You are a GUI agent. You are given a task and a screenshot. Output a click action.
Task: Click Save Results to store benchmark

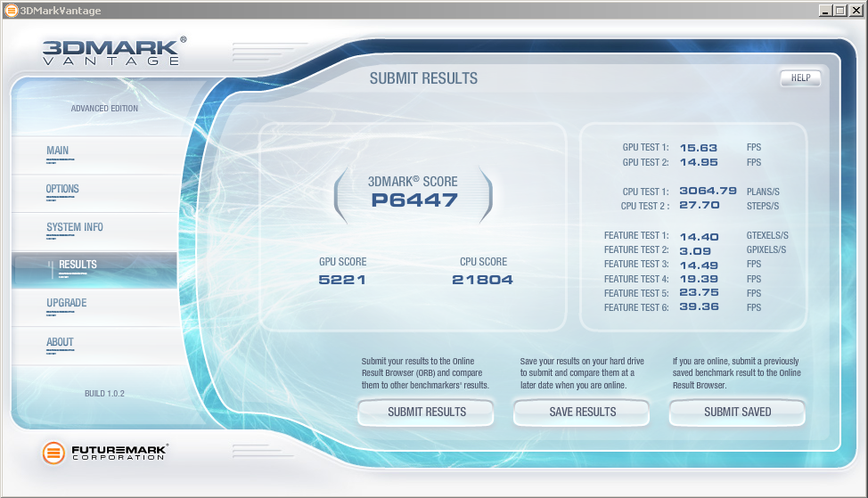pos(582,412)
